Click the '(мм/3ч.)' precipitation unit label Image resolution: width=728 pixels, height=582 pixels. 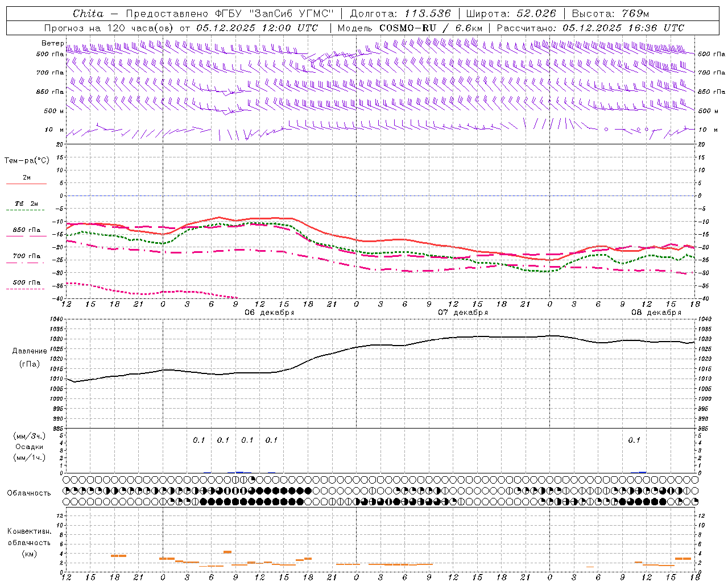[30, 436]
